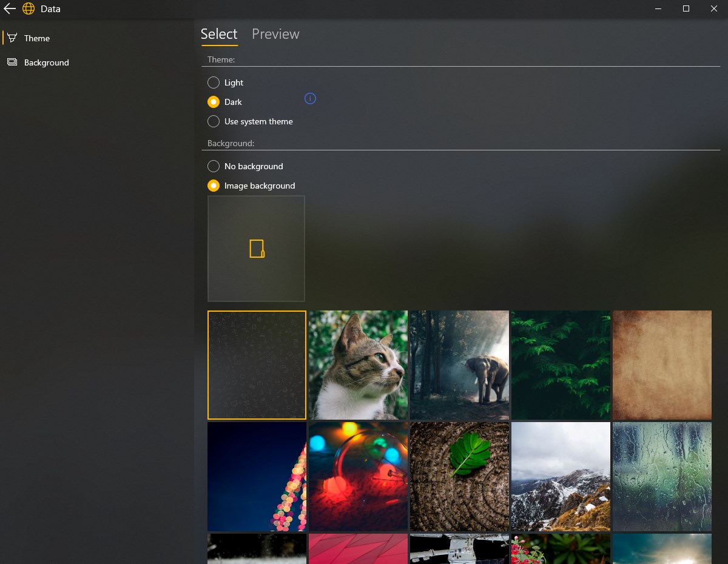728x564 pixels.
Task: Open the Theme sidebar item
Action: coord(97,38)
